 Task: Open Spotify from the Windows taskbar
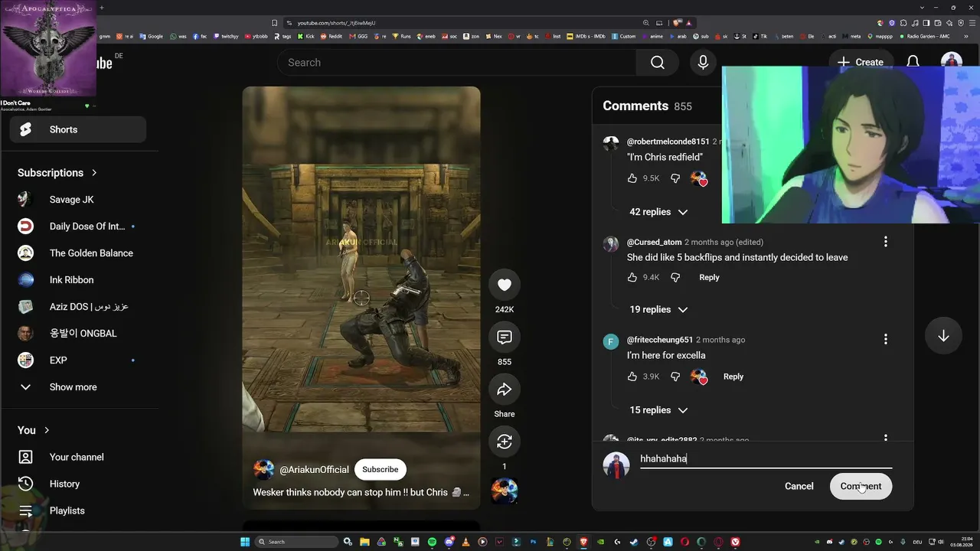point(432,542)
